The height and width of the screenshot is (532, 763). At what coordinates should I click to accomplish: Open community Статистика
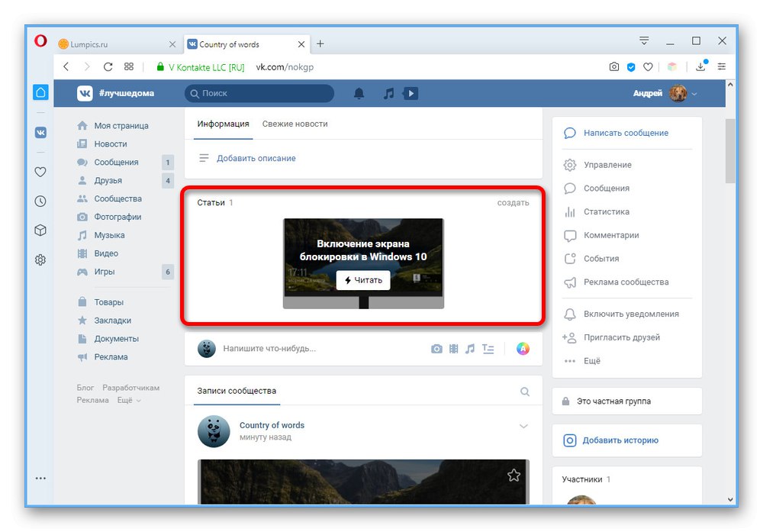pyautogui.click(x=607, y=211)
